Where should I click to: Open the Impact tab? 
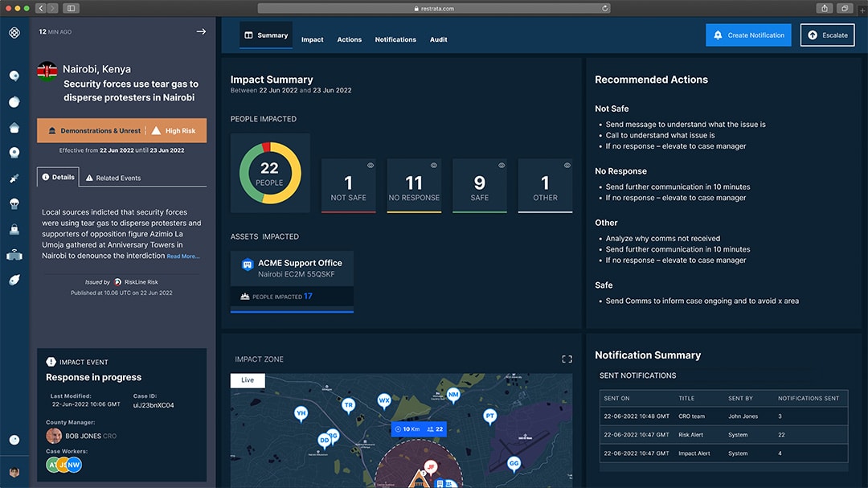click(x=312, y=40)
